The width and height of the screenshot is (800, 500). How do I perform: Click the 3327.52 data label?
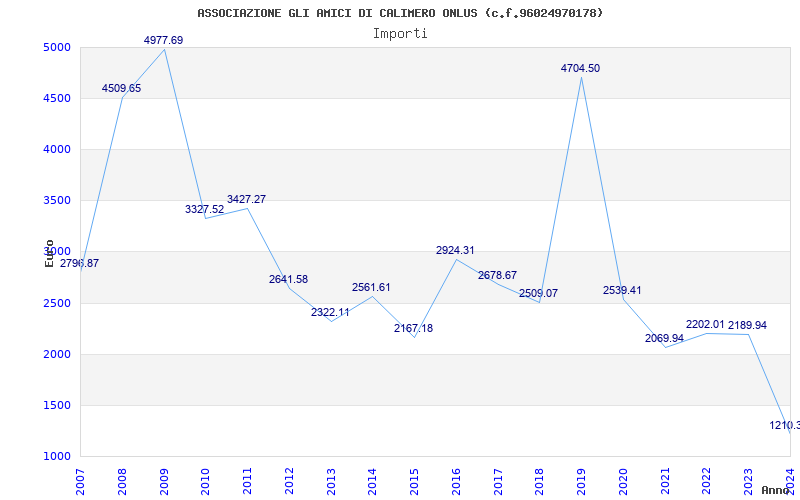(205, 209)
